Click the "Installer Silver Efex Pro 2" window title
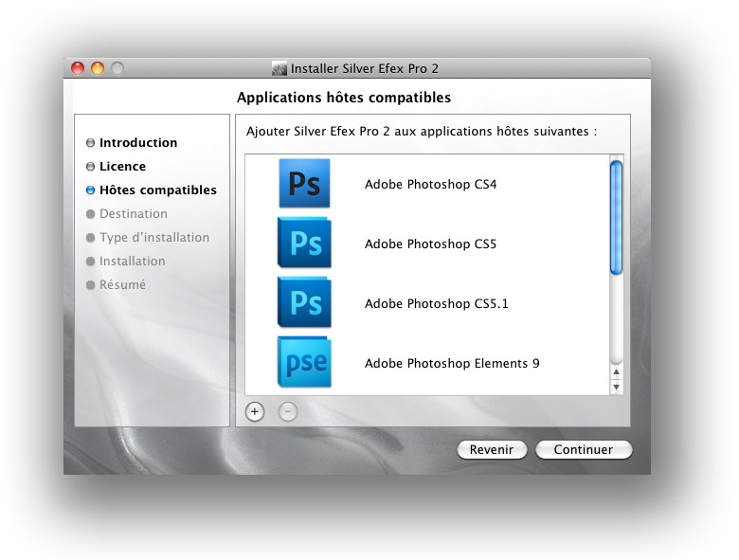Image resolution: width=739 pixels, height=560 pixels. (365, 69)
